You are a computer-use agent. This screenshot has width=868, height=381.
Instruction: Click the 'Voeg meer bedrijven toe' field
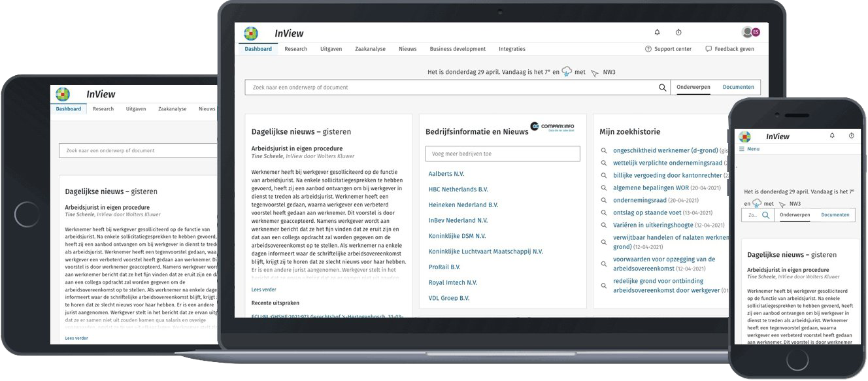502,154
